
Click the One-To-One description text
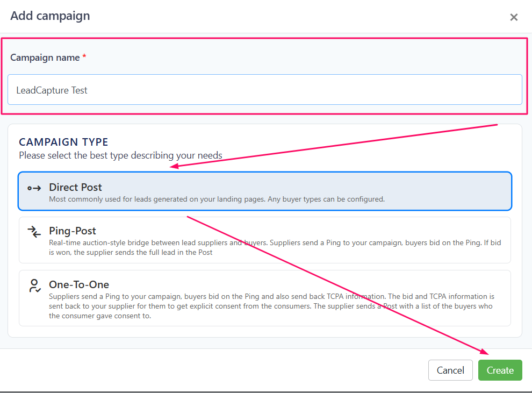click(271, 306)
